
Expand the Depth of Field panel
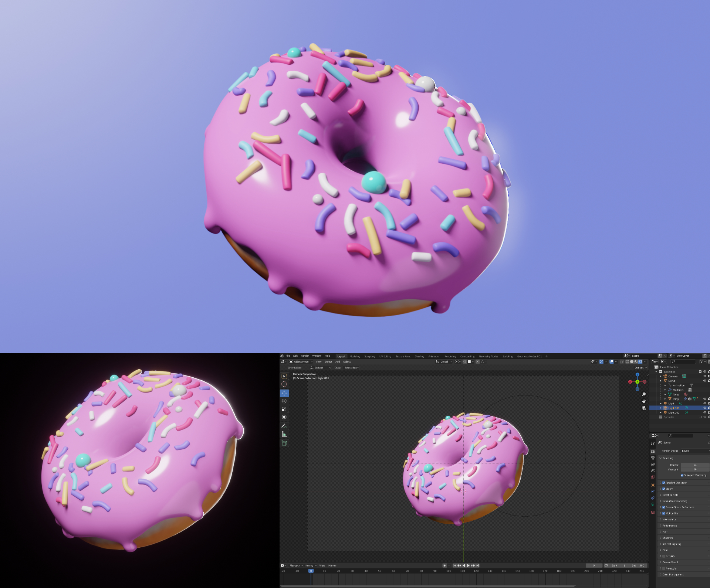683,495
